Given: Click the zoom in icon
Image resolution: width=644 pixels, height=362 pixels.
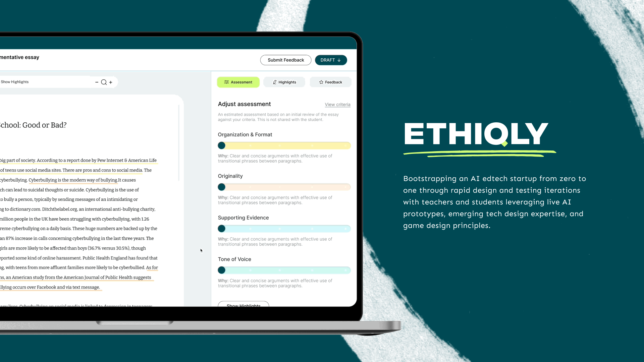Looking at the screenshot, I should [x=111, y=82].
